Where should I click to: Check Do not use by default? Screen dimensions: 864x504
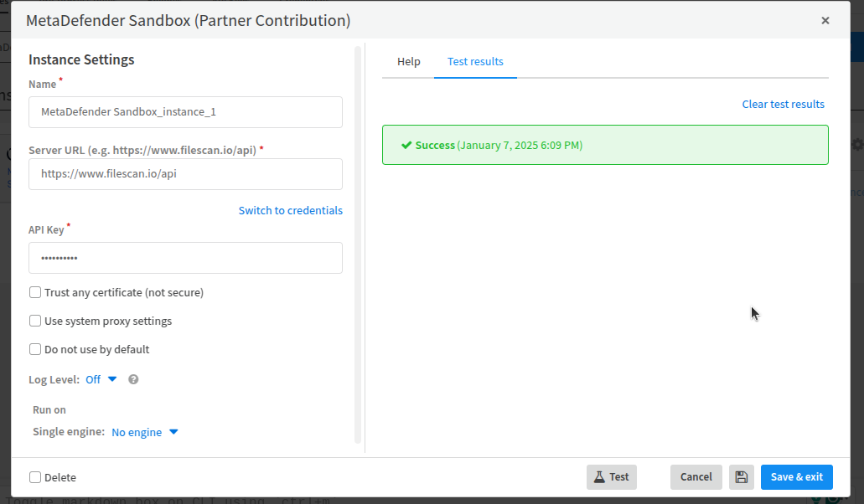[x=35, y=349]
